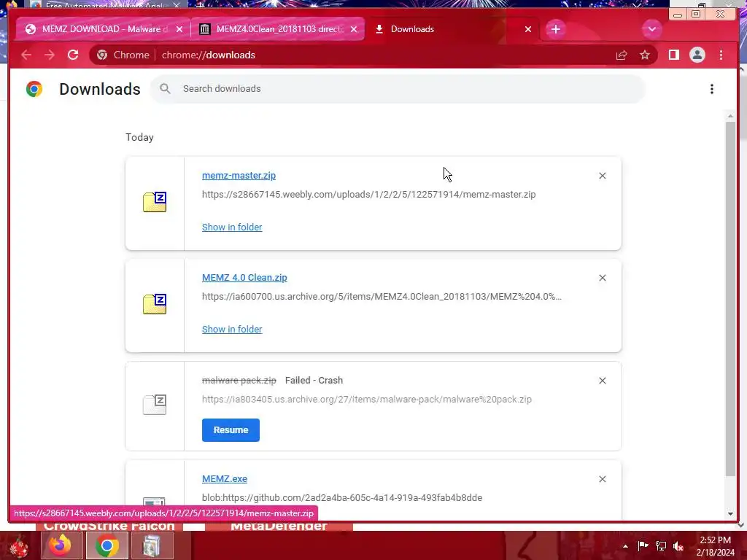747x560 pixels.
Task: Show MEMZ 4.0 Clean.zip in folder
Action: (x=232, y=329)
